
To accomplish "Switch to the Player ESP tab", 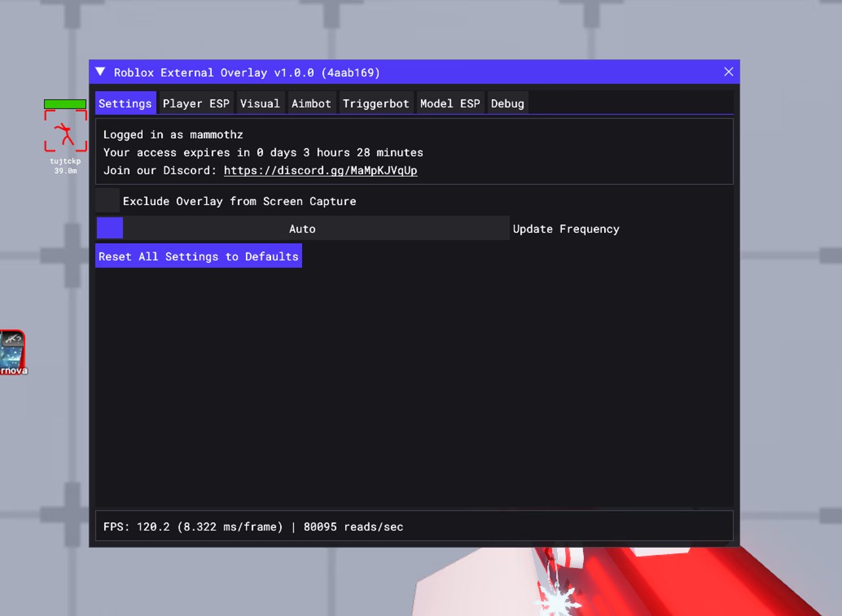I will click(196, 103).
